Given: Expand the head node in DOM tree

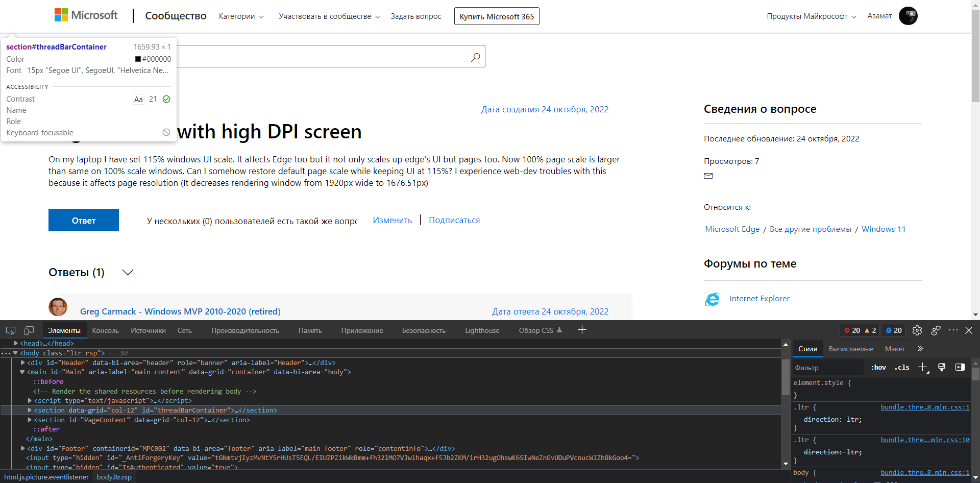Looking at the screenshot, I should (x=16, y=344).
